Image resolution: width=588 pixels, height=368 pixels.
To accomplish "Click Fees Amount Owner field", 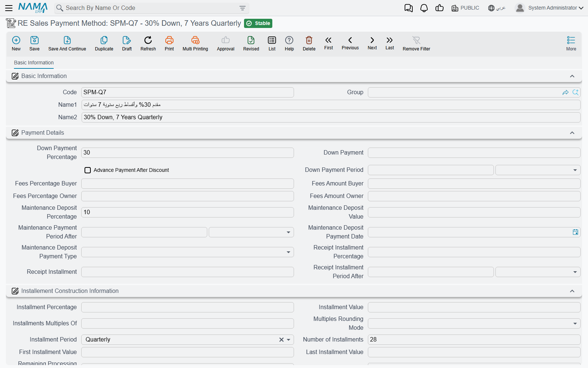I will pos(474,196).
